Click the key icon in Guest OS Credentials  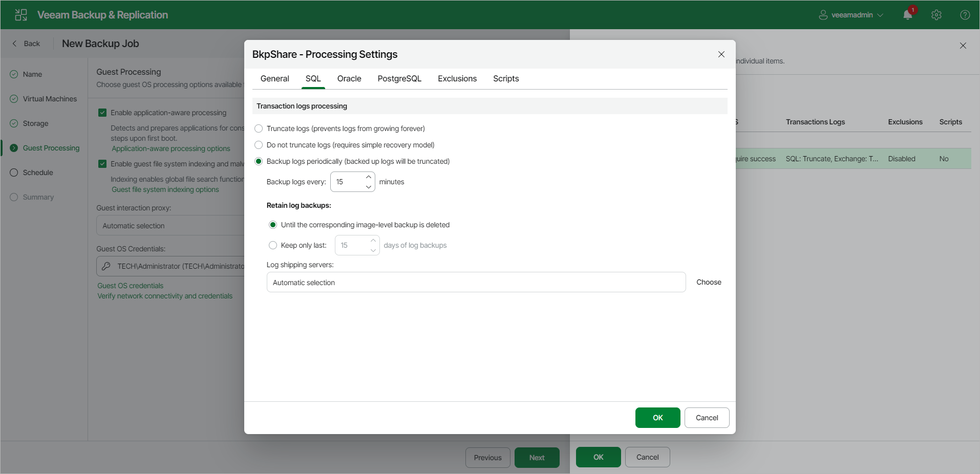coord(106,266)
